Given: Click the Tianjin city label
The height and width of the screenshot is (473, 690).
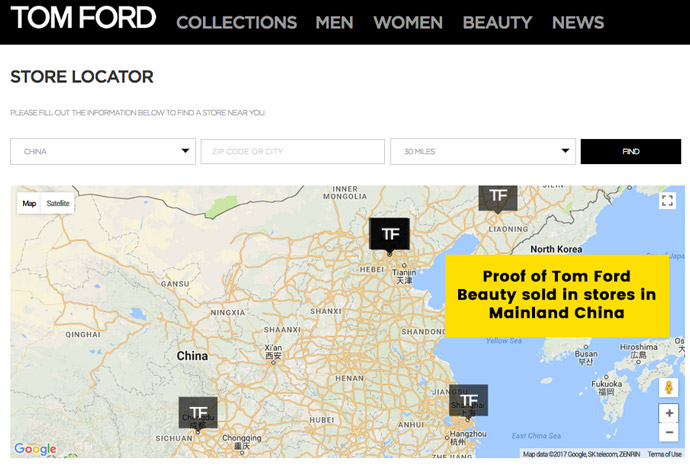Looking at the screenshot, I should tap(404, 276).
